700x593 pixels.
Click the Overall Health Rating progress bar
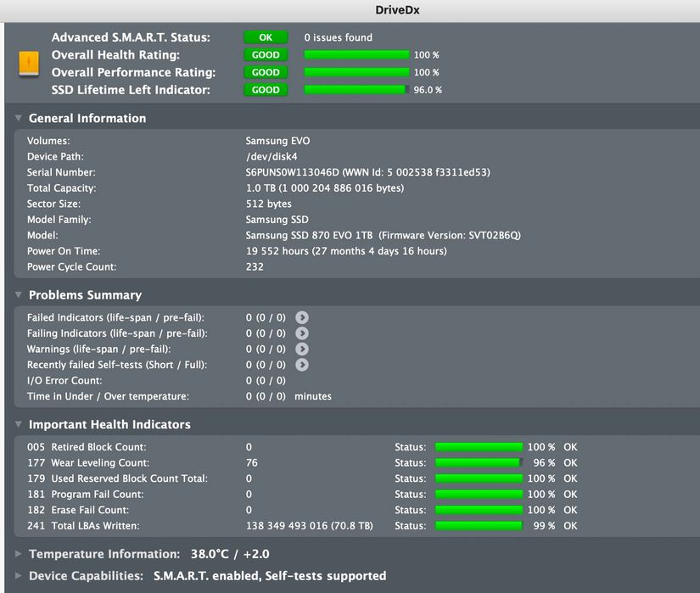356,55
